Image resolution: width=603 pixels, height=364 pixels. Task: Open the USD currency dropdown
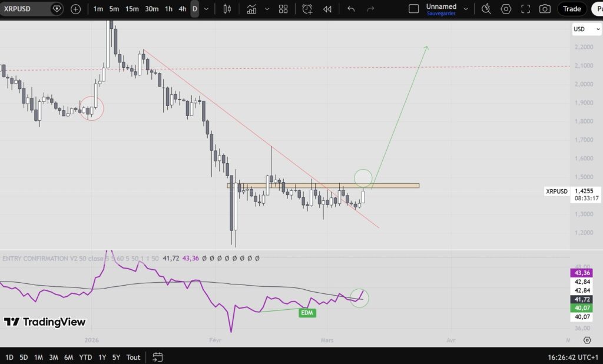click(x=586, y=28)
